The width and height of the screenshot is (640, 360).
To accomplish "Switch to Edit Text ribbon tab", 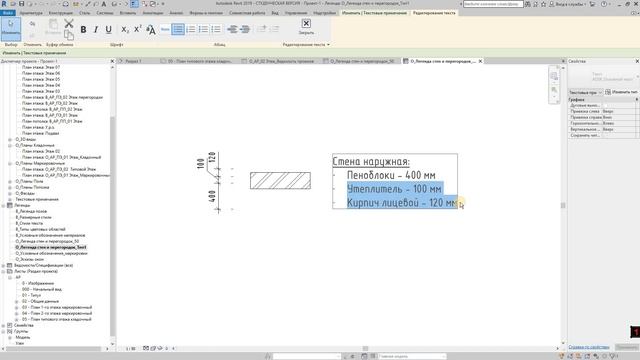I will click(x=434, y=13).
